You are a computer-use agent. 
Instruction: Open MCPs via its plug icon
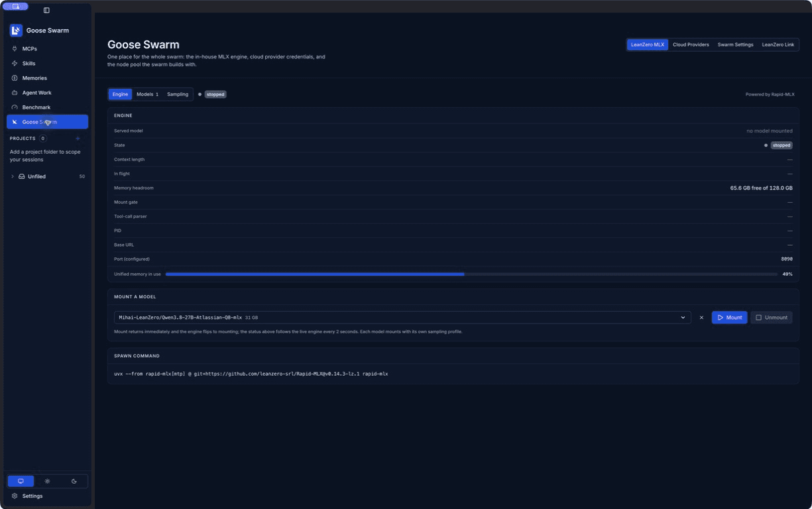click(x=15, y=49)
